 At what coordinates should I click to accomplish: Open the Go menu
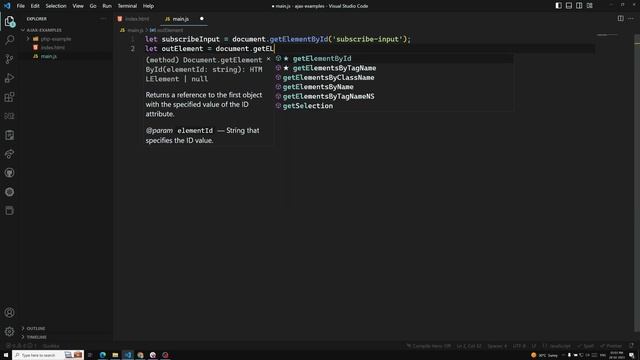(x=93, y=6)
